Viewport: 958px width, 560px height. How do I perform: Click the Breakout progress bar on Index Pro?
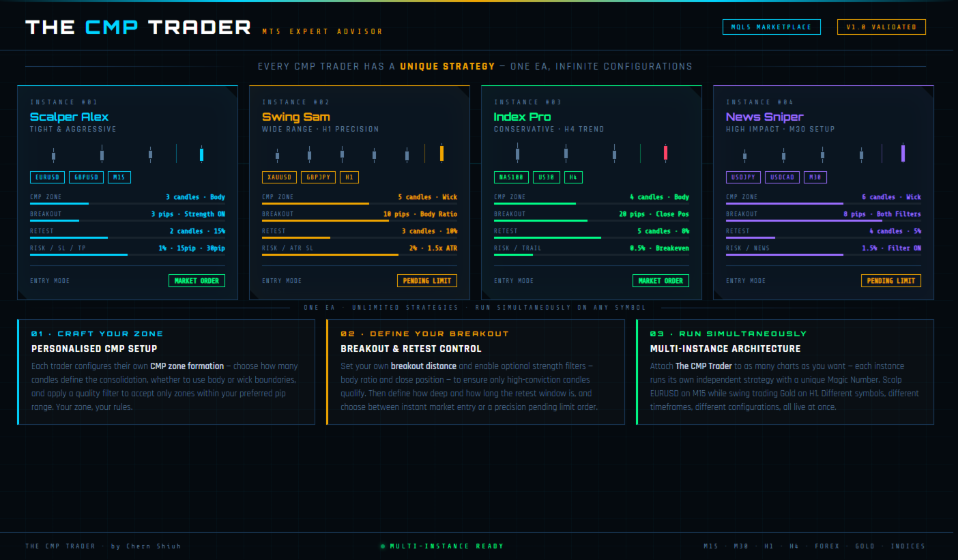[x=592, y=220]
